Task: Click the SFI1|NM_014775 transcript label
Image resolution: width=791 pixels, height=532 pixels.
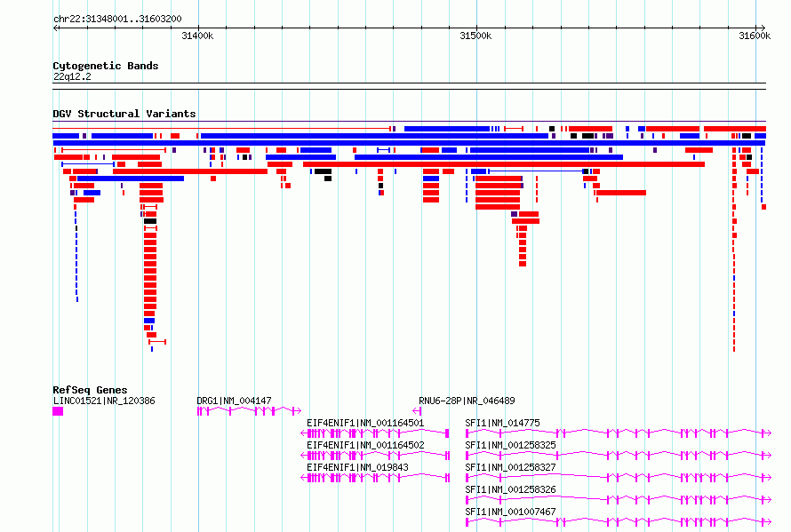Action: (x=502, y=423)
